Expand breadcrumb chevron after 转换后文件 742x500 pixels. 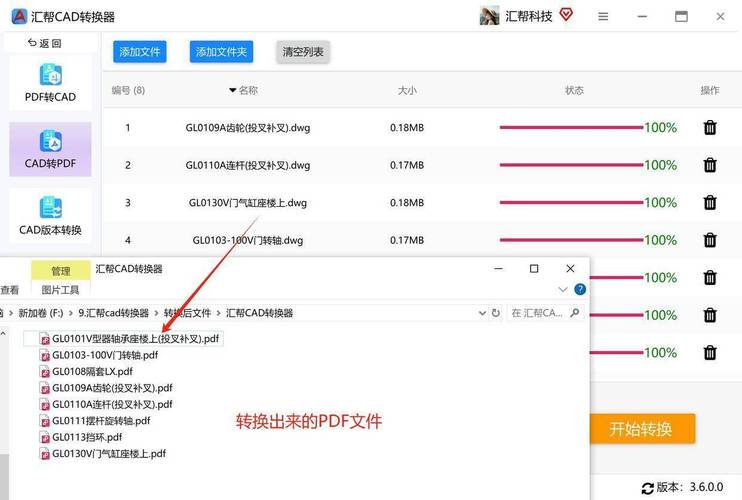219,313
